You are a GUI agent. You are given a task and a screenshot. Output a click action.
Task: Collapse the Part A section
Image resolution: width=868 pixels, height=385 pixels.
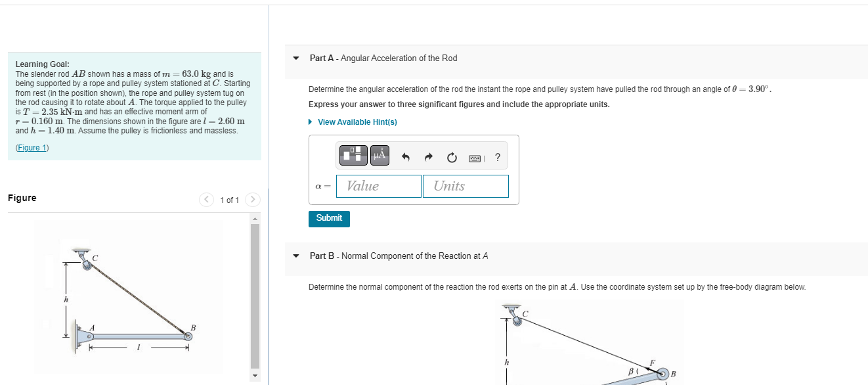(295, 58)
